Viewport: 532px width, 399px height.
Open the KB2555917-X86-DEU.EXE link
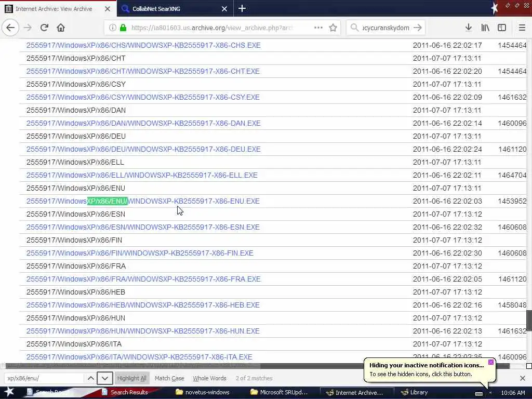coord(143,149)
